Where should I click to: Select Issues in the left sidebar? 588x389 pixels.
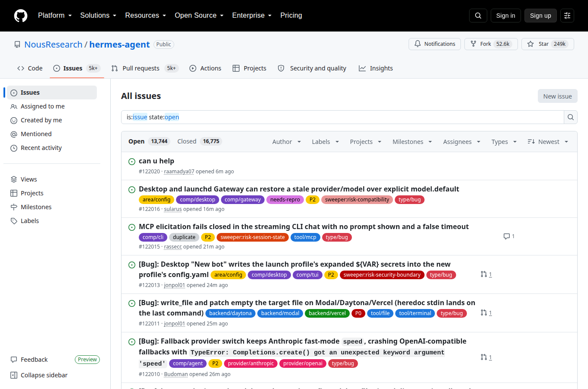pos(52,92)
